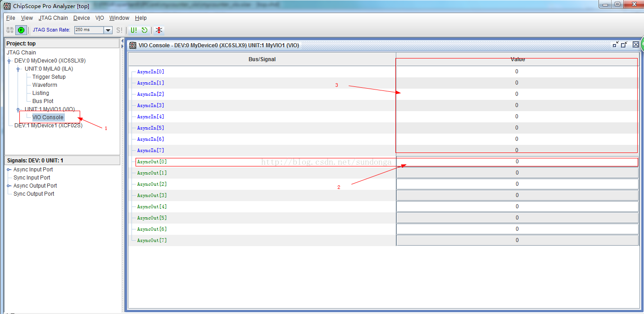The height and width of the screenshot is (314, 644).
Task: Select Sync Output Port signal item
Action: 34,194
